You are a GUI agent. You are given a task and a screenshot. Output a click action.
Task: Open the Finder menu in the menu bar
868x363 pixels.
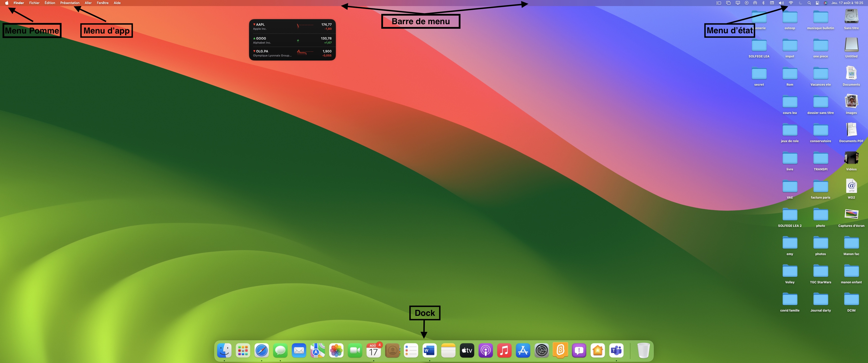[x=18, y=3]
